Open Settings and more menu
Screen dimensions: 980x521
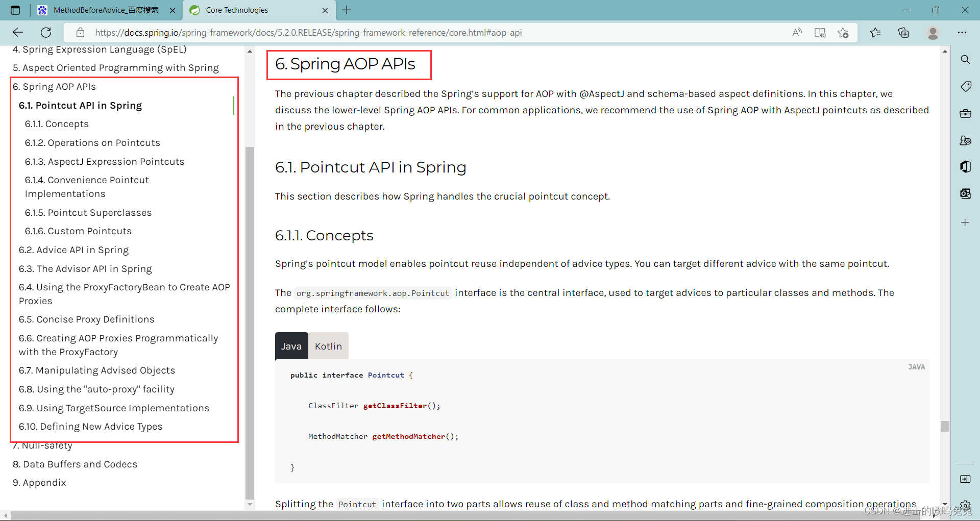[x=962, y=33]
